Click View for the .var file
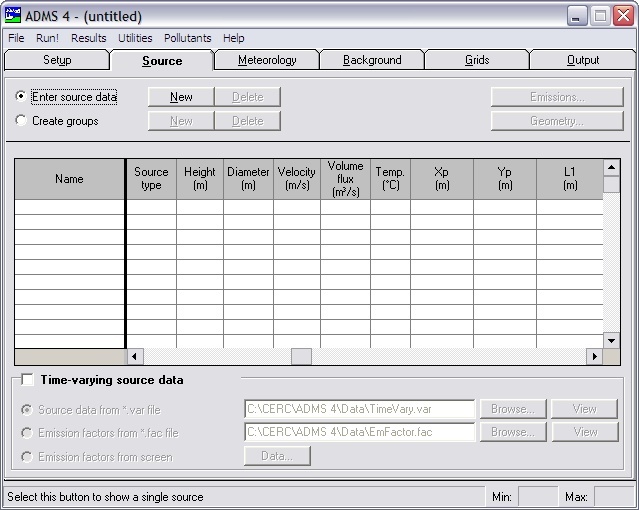Viewport: 639px width, 510px height. (x=585, y=409)
